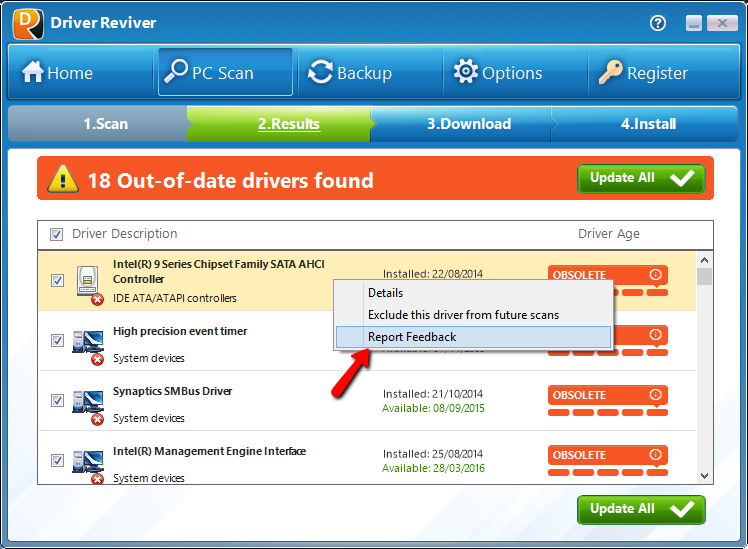Click 'Intel(R) Management Engine Interface' name text
The image size is (748, 549).
click(209, 451)
